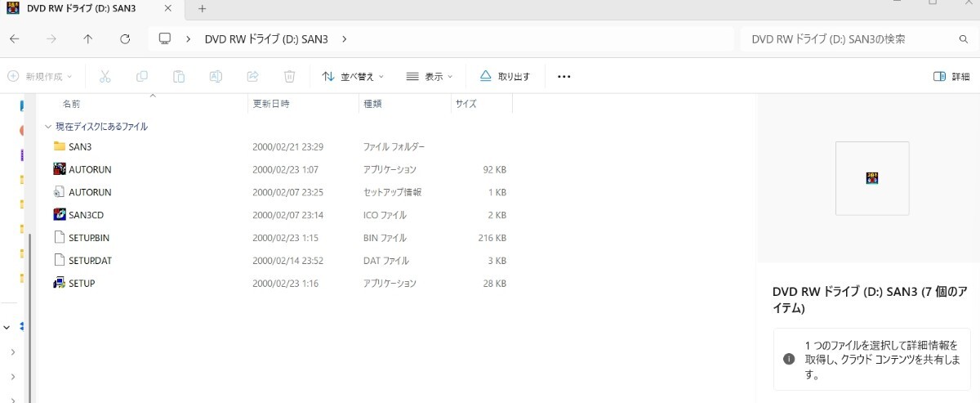Open the three-dot more options menu
Image resolution: width=980 pixels, height=403 pixels.
pyautogui.click(x=563, y=76)
